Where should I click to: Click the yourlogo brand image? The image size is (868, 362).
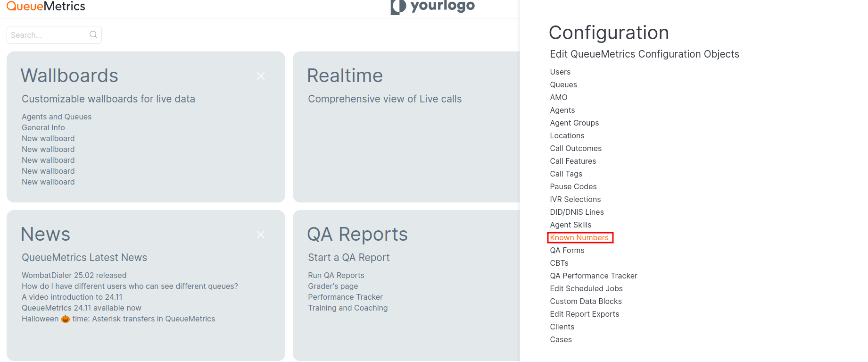pyautogui.click(x=433, y=7)
